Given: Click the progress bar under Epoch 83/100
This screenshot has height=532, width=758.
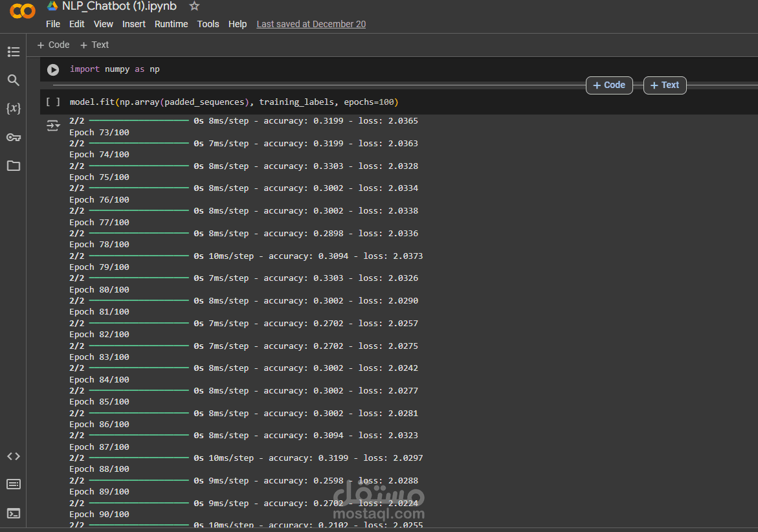Looking at the screenshot, I should (x=139, y=368).
